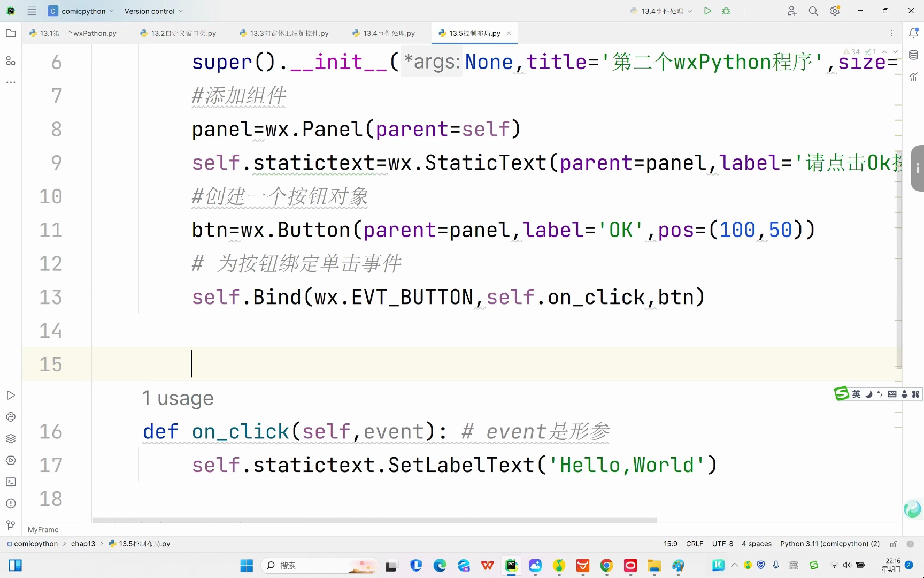The height and width of the screenshot is (578, 924).
Task: Click the horizontal editor scrollbar
Action: coord(374,520)
